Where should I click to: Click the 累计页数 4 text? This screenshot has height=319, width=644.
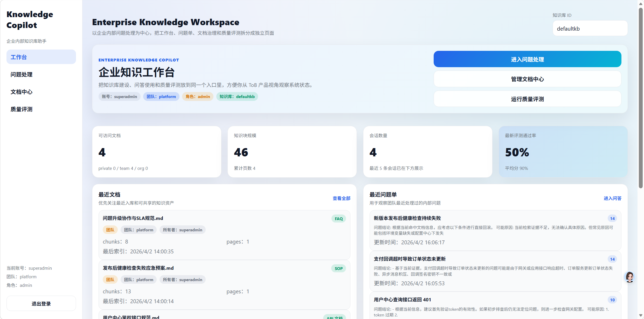click(245, 168)
